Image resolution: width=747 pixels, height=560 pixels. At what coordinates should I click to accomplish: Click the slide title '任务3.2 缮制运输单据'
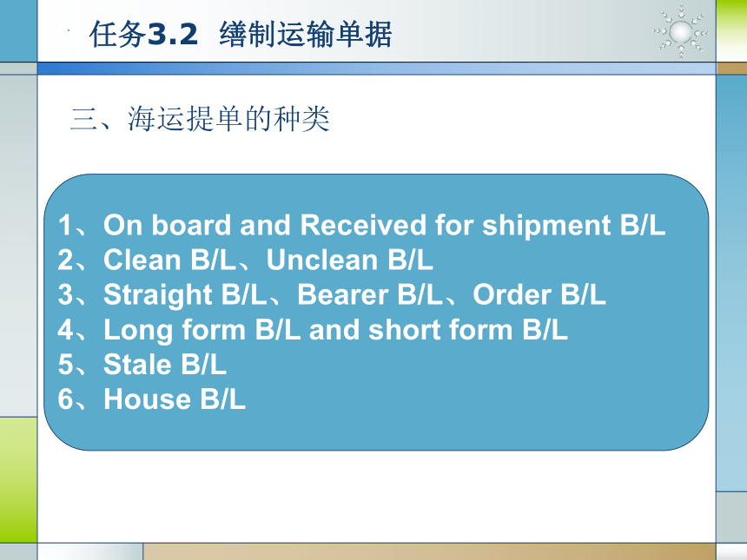point(241,34)
